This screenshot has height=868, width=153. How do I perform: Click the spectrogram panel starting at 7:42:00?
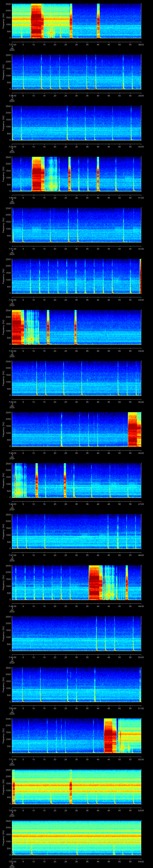[x=77, y=276]
